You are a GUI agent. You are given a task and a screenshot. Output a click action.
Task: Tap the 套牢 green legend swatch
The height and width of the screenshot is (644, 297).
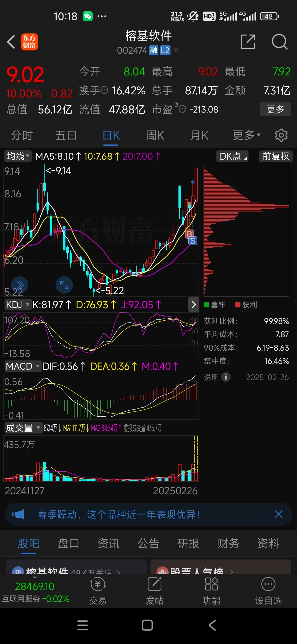coord(206,305)
